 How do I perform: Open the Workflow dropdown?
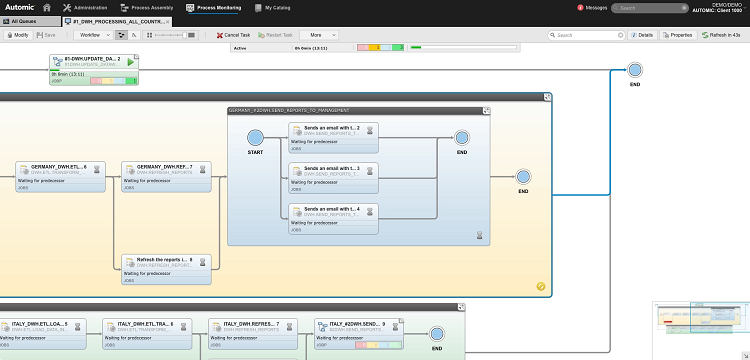[x=93, y=35]
